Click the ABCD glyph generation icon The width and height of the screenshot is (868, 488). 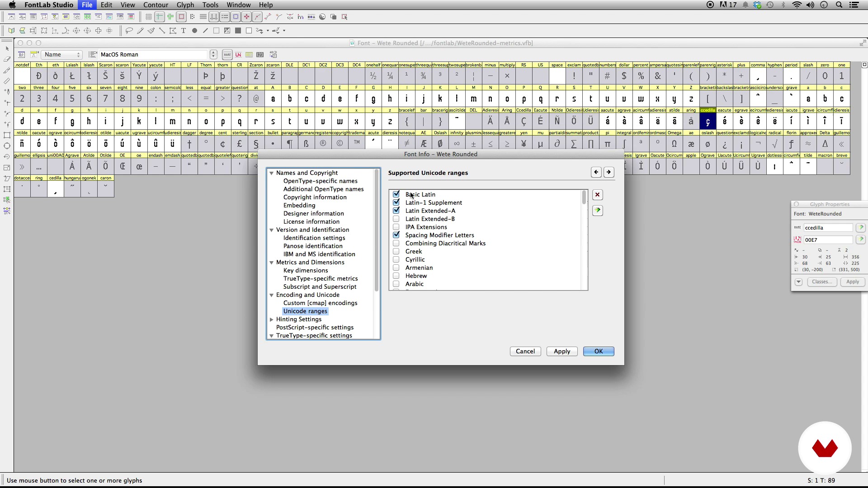273,55
